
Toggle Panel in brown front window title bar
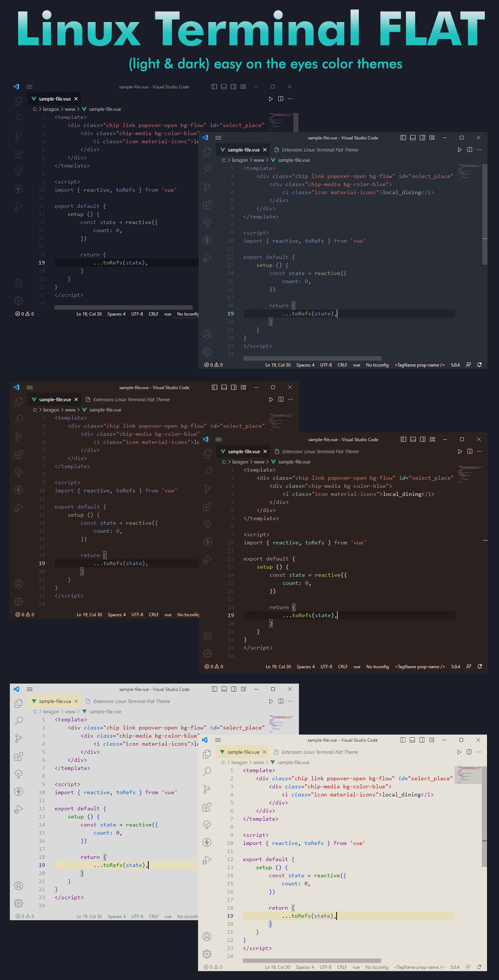click(413, 440)
